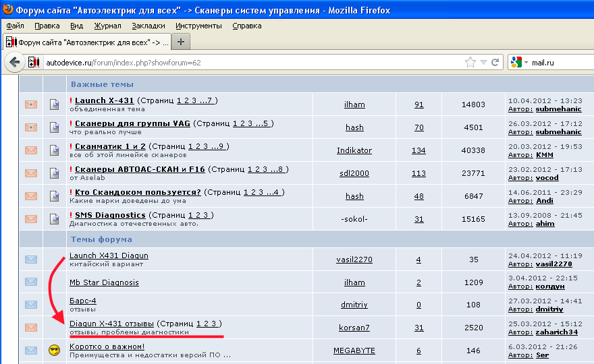Screen dimensions: 594x364
Task: Open the Launch X-431 topic
Action: pos(104,100)
